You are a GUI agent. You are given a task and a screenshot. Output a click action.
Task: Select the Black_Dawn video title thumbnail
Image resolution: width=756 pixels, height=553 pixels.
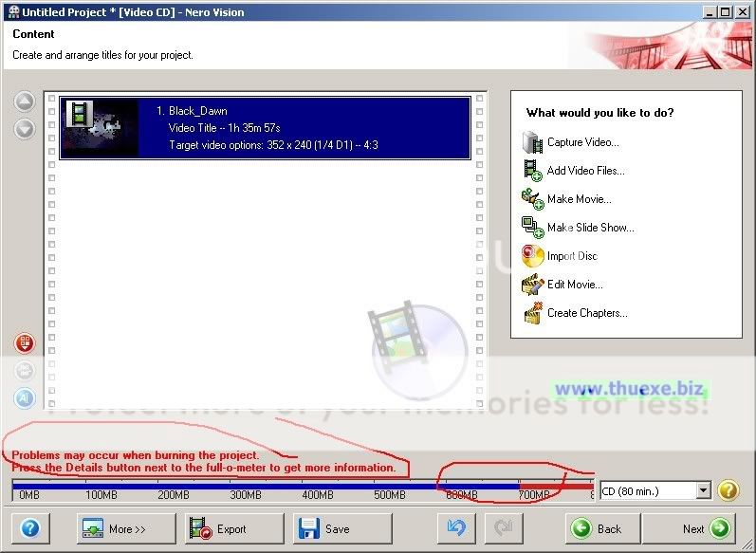[100, 128]
